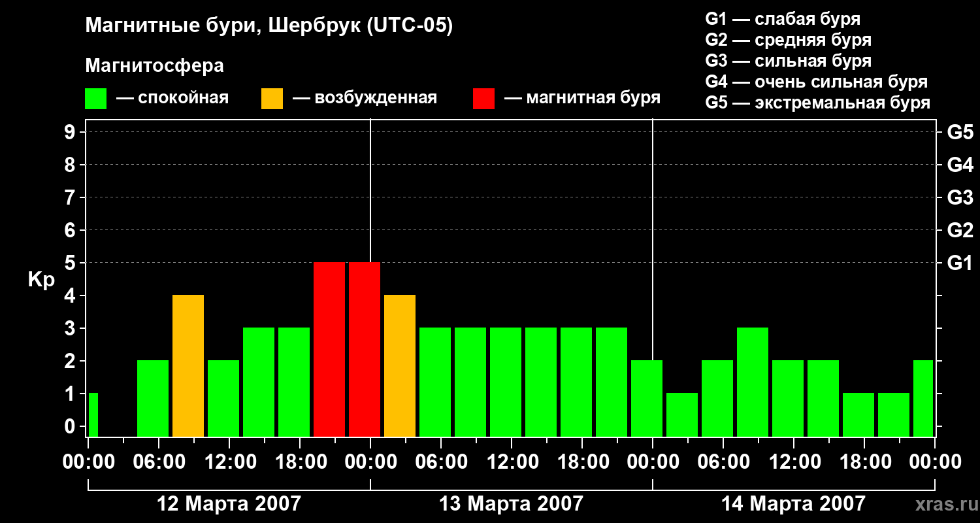Click the '13 Марта 2007' date label
Image resolution: width=980 pixels, height=523 pixels.
[511, 503]
